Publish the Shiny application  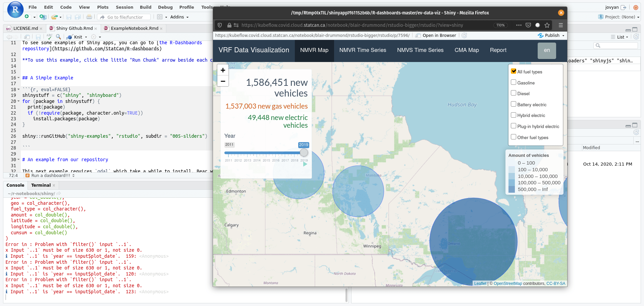tap(549, 36)
